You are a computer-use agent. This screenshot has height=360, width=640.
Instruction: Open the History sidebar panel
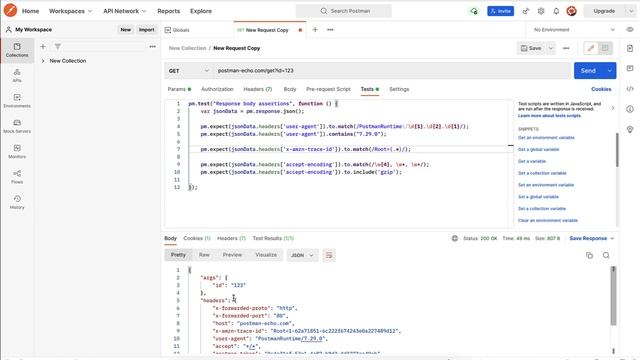coord(17,202)
